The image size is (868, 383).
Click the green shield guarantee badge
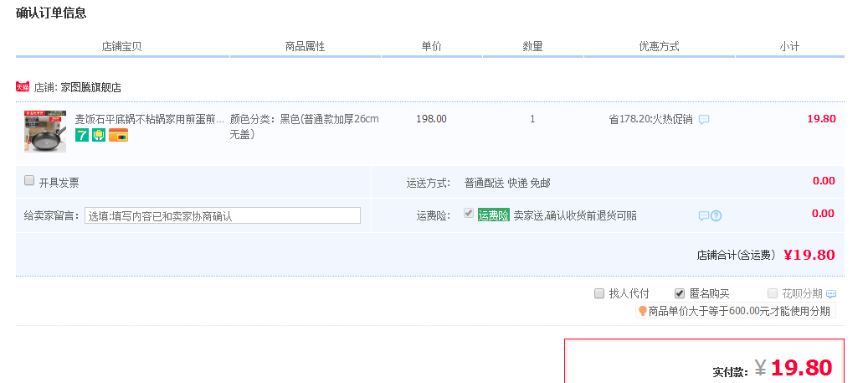coord(99,135)
